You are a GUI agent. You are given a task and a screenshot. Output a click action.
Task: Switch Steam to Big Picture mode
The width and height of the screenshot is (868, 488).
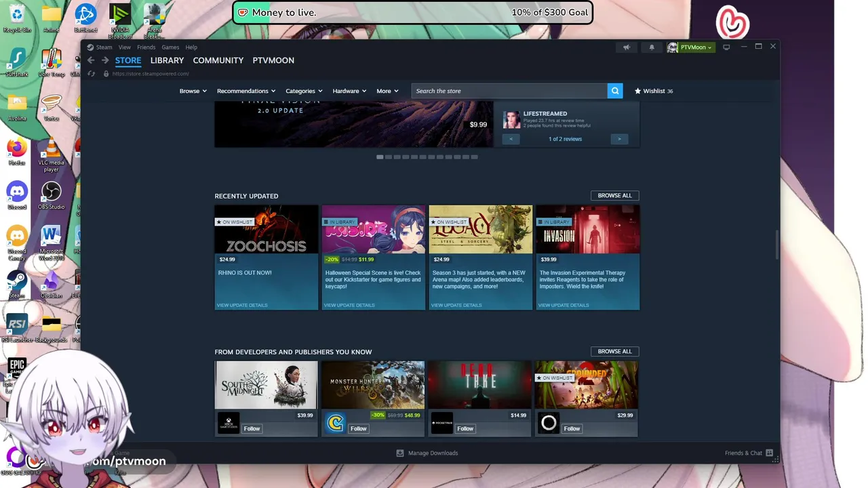click(x=726, y=47)
